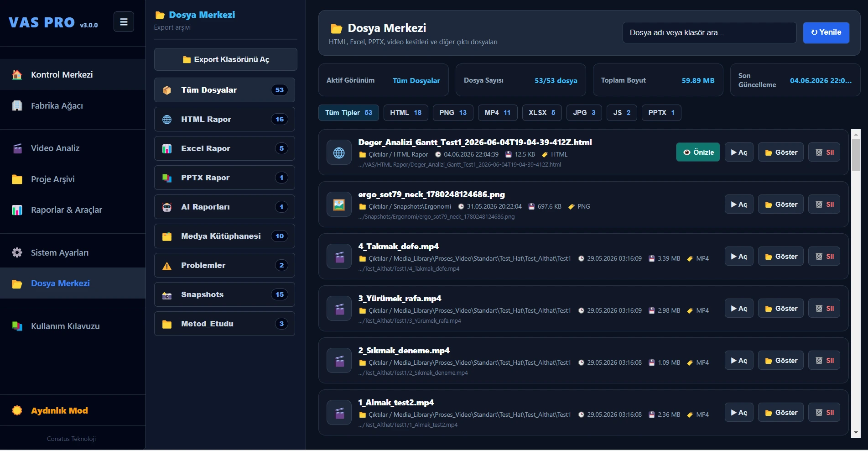Click the Aydınlık Mod sun icon
Screen dimensions: 868x451
[17, 410]
